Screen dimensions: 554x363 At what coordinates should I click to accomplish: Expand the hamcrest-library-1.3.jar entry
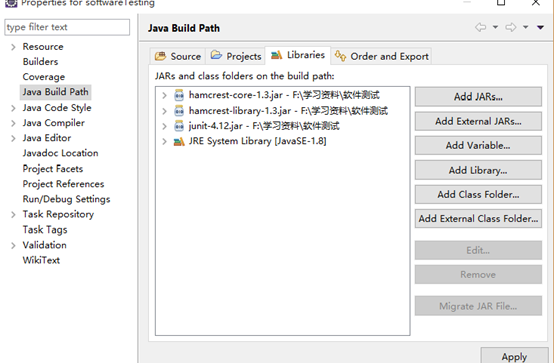[164, 111]
